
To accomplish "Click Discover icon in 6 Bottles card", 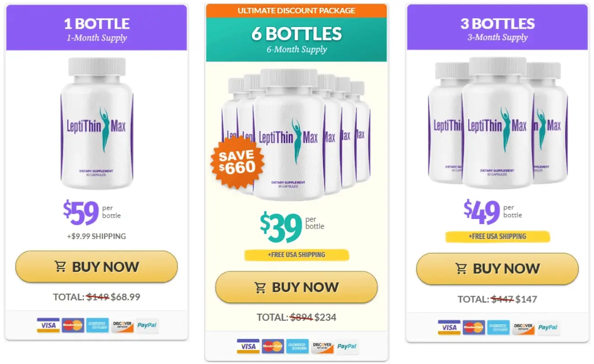I will point(322,346).
